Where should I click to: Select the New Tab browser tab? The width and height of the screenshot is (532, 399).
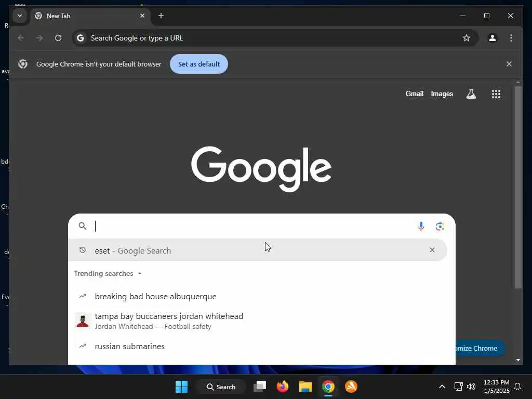click(91, 16)
